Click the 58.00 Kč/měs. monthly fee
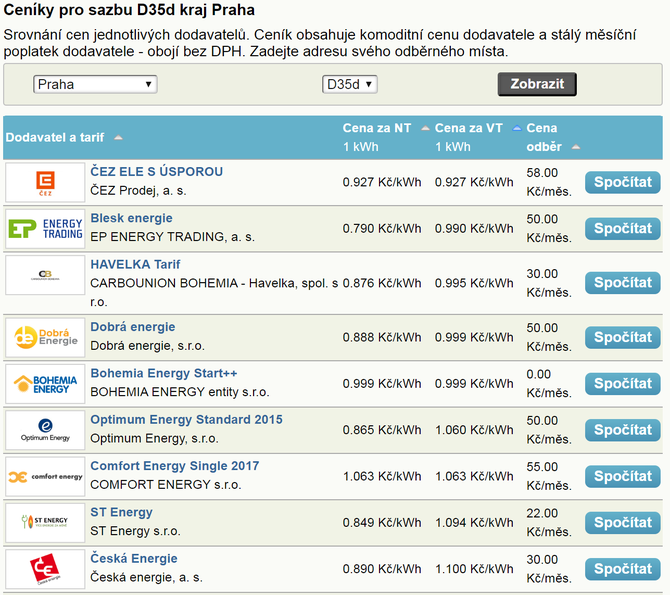670x595 pixels. [x=549, y=183]
